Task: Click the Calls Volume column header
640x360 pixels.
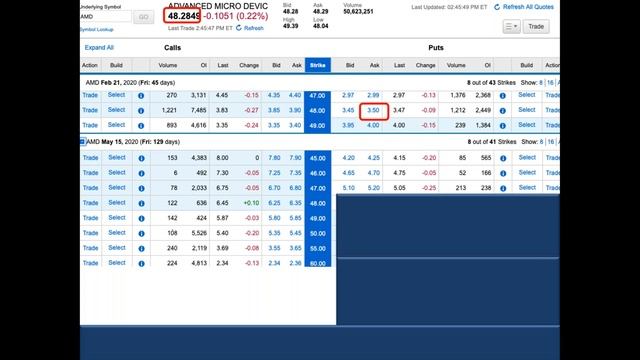Action: coord(168,65)
